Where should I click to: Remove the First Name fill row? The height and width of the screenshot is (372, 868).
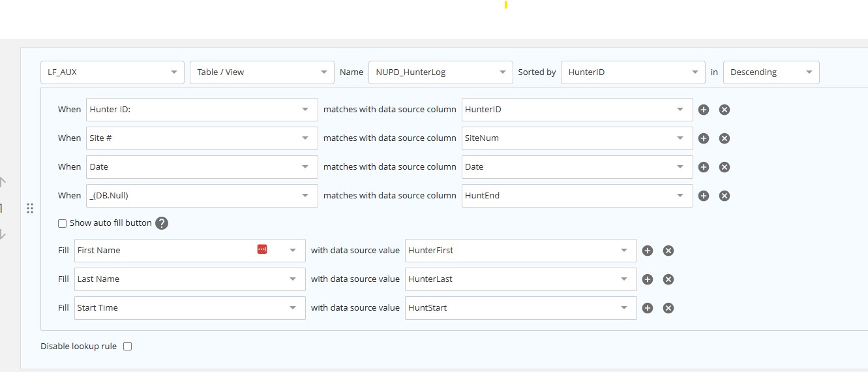click(668, 251)
